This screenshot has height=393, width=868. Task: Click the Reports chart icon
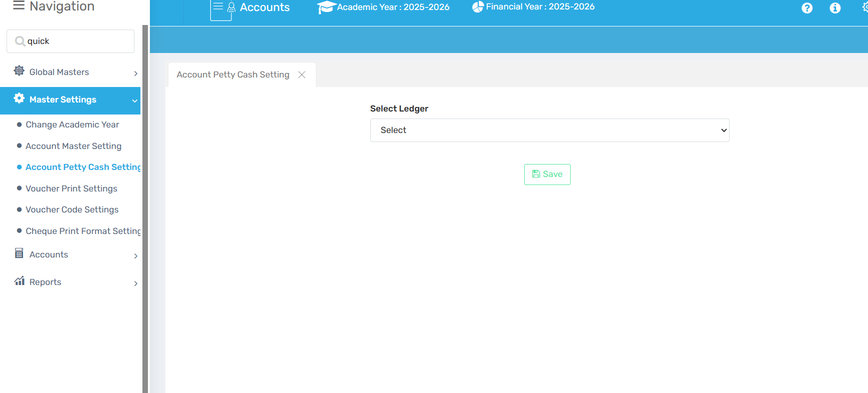[19, 281]
